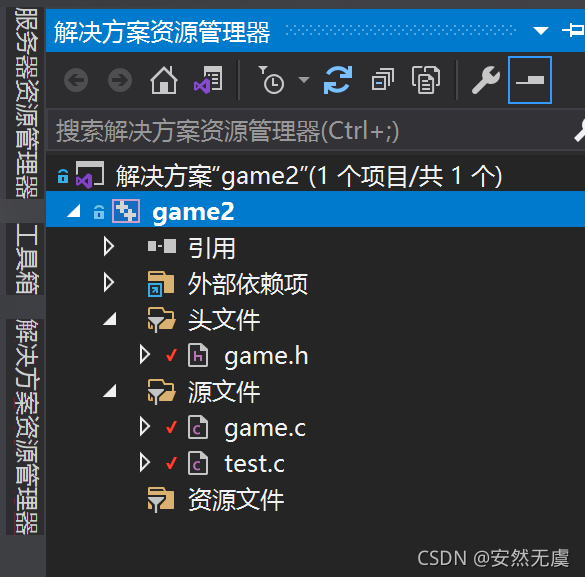Click the Back navigation arrow in toolbar
The width and height of the screenshot is (585, 577).
[x=76, y=80]
